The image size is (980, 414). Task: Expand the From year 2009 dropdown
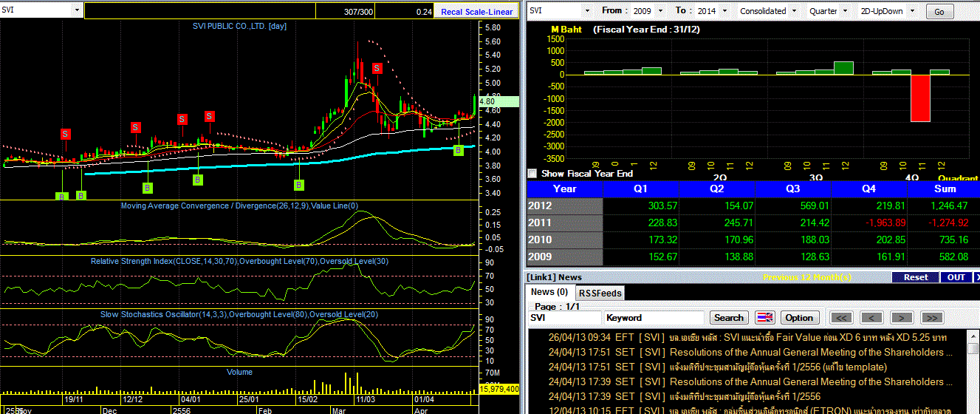click(x=660, y=11)
